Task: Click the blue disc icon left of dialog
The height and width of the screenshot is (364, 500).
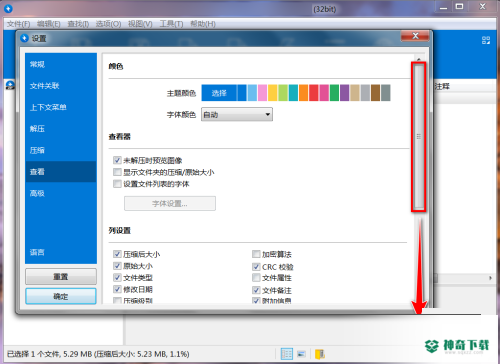Action: [x=10, y=85]
